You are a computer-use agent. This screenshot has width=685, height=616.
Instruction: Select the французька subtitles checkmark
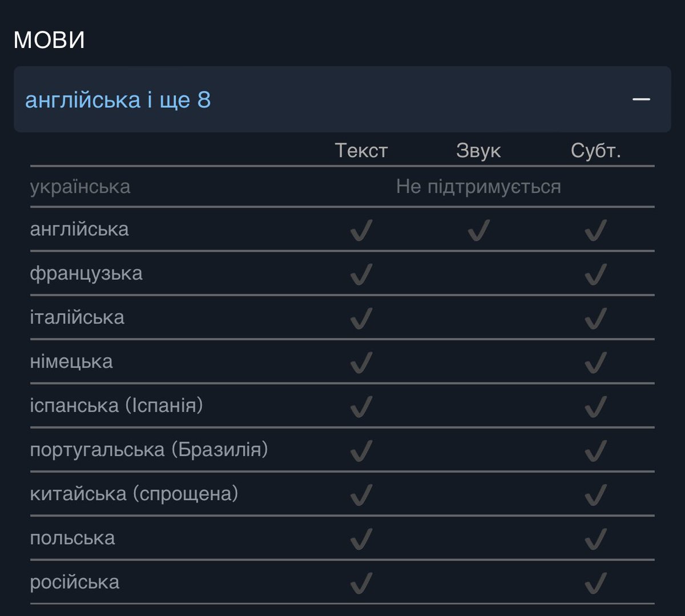click(595, 275)
